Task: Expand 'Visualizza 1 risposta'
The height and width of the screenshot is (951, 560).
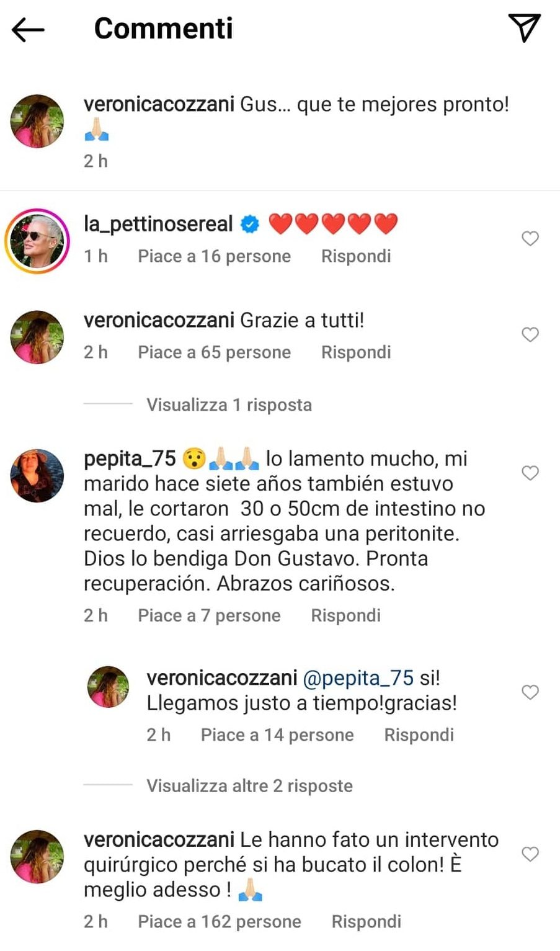Action: (x=229, y=404)
